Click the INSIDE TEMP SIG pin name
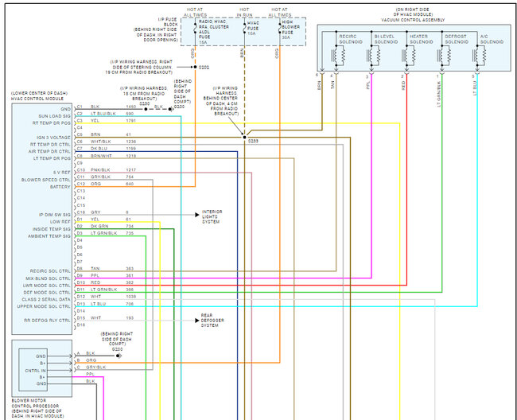 coord(52,229)
